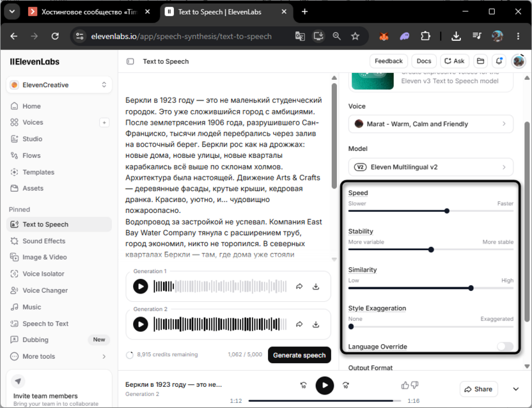Open the Feedback button
Screen dimensions: 532x408
389,61
